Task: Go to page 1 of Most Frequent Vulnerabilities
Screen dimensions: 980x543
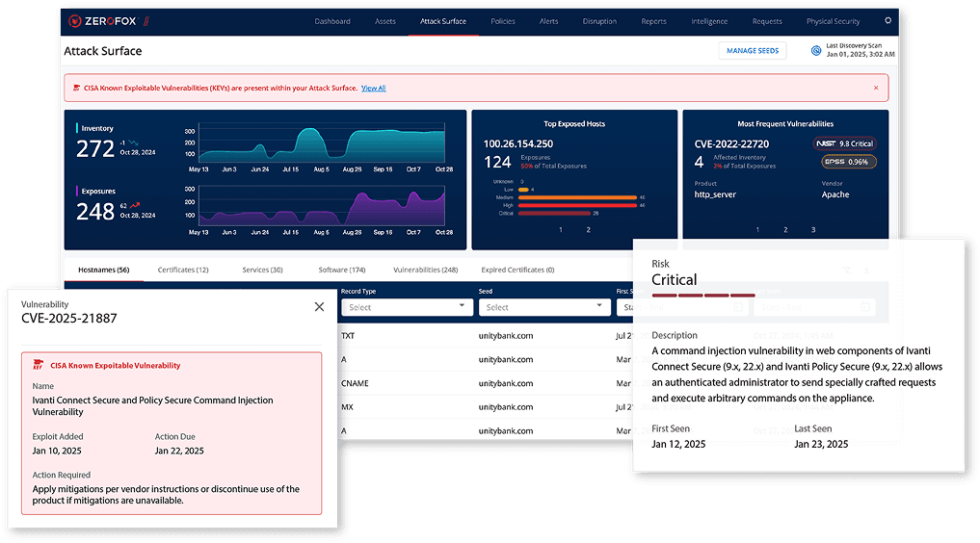Action: tap(757, 230)
